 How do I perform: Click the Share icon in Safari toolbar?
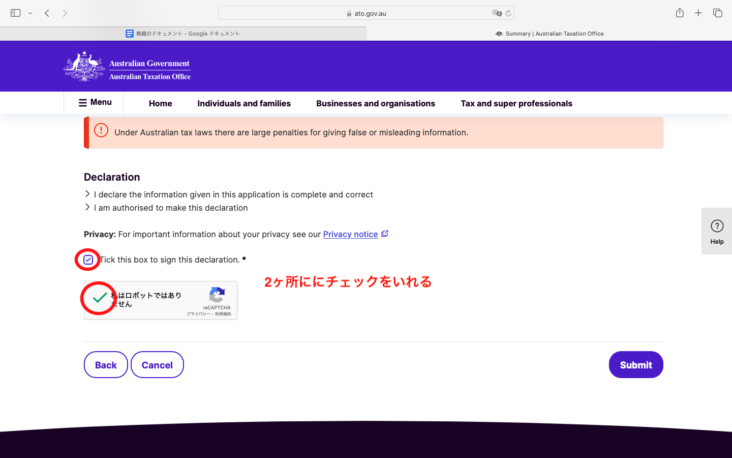(680, 13)
